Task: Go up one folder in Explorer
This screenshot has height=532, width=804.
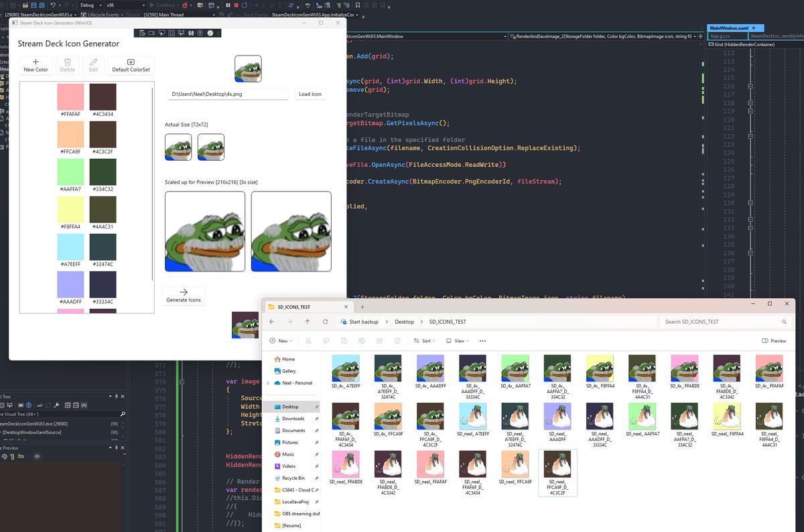Action: (308, 322)
